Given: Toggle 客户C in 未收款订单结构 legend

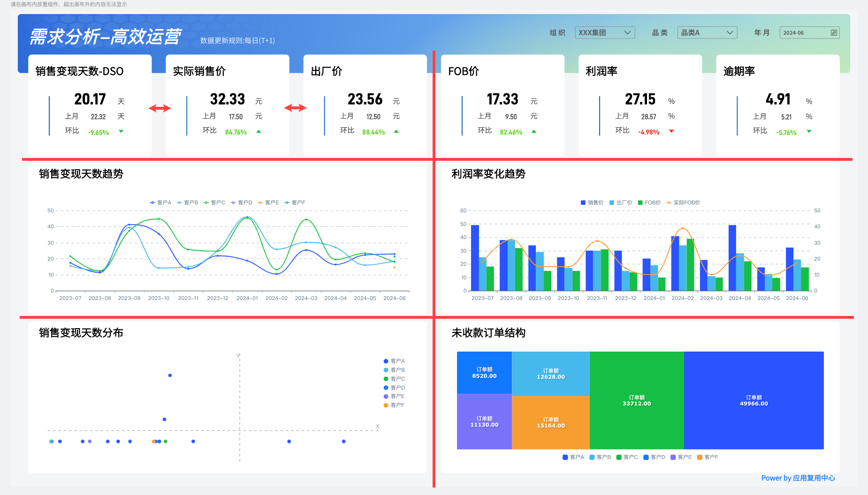Looking at the screenshot, I should pos(627,457).
